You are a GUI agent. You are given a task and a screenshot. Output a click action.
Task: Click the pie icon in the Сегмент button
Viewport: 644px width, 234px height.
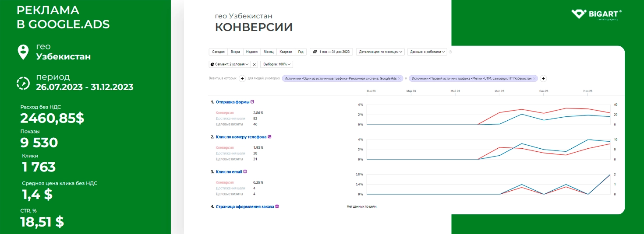click(213, 64)
